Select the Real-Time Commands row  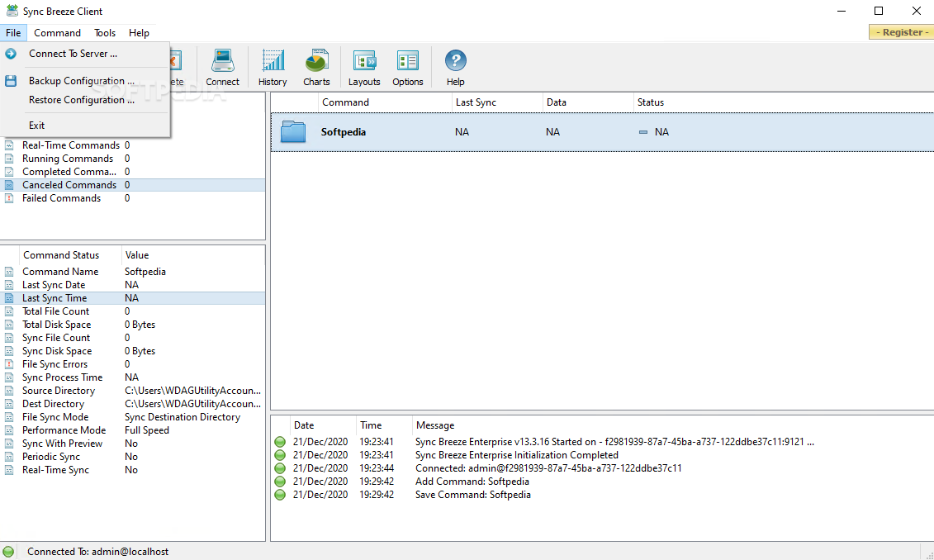coord(133,145)
